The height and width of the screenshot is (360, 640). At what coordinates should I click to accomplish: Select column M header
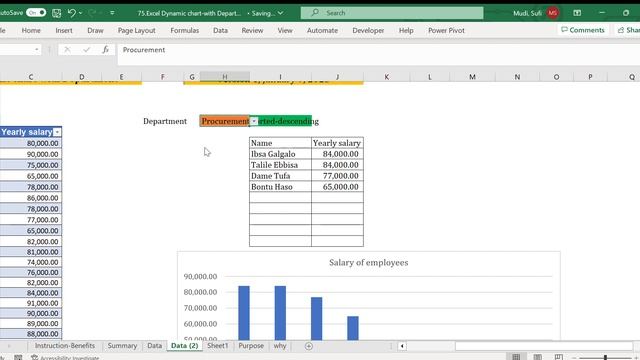tap(472, 76)
